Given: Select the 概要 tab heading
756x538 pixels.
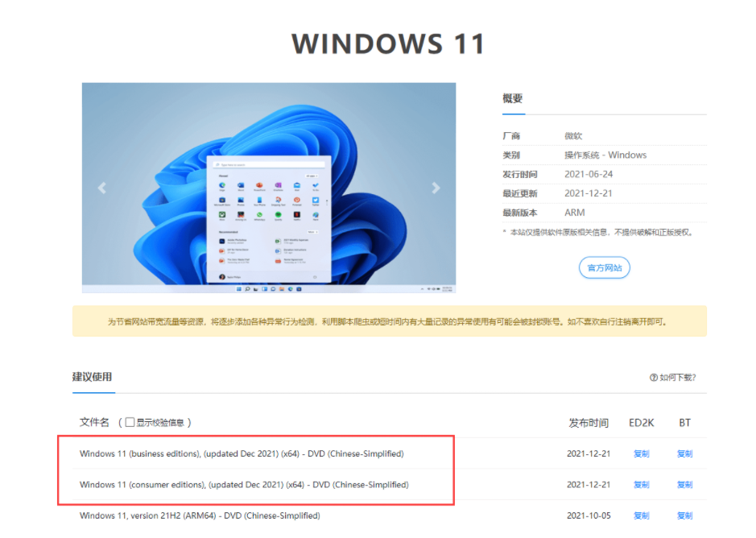Looking at the screenshot, I should tap(513, 98).
